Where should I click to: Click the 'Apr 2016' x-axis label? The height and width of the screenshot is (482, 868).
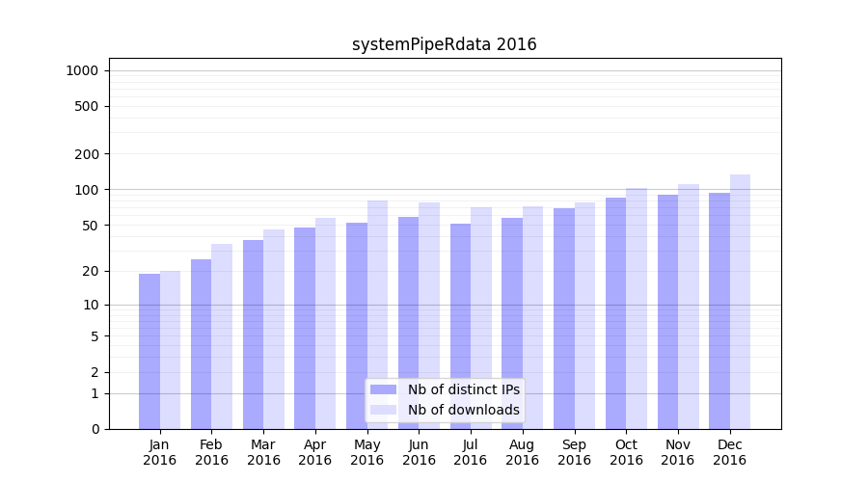pyautogui.click(x=315, y=452)
